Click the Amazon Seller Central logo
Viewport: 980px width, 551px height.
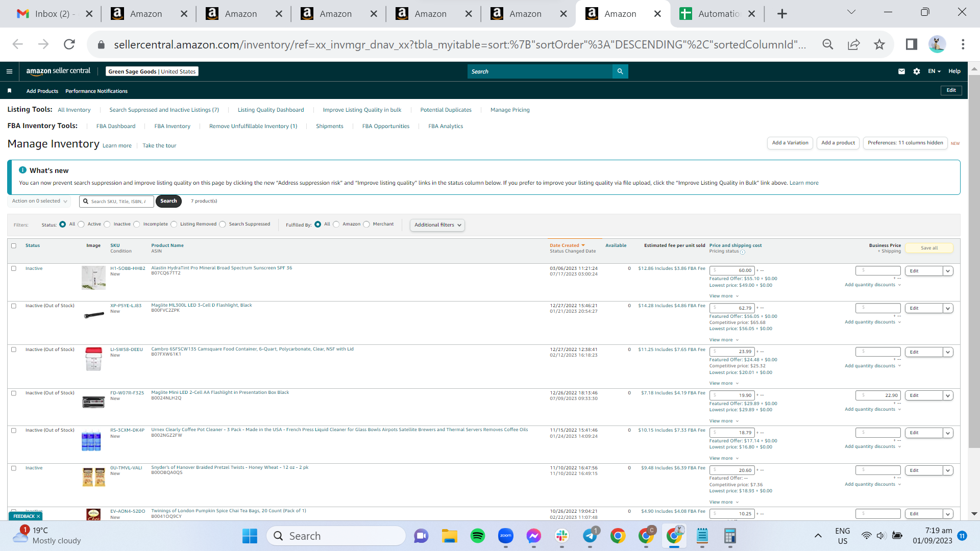click(58, 71)
